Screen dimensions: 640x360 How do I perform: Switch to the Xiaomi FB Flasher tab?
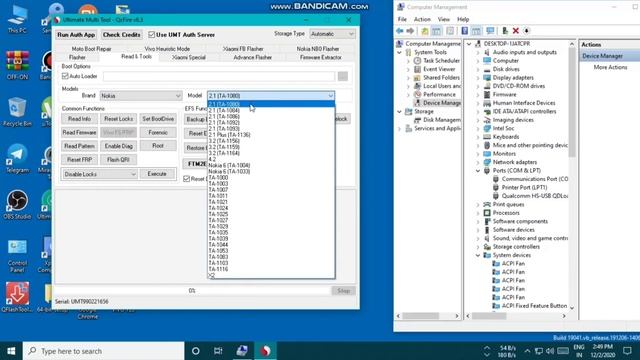243,49
